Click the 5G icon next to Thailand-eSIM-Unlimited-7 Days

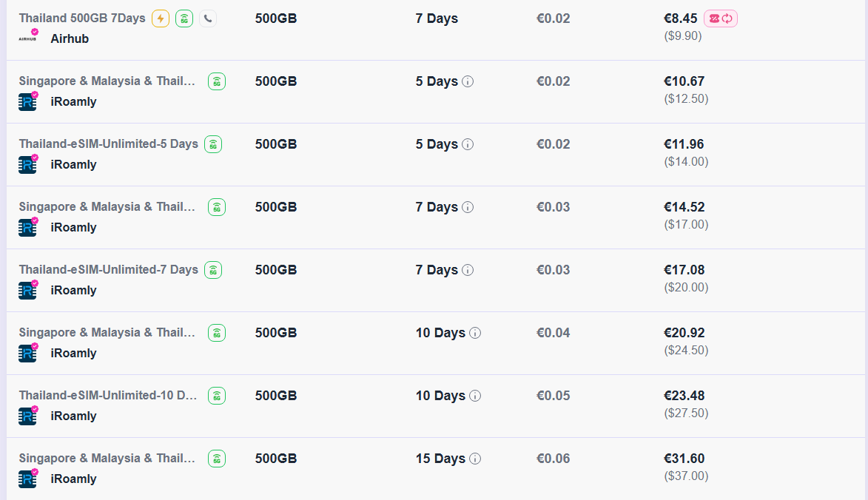[x=213, y=270]
